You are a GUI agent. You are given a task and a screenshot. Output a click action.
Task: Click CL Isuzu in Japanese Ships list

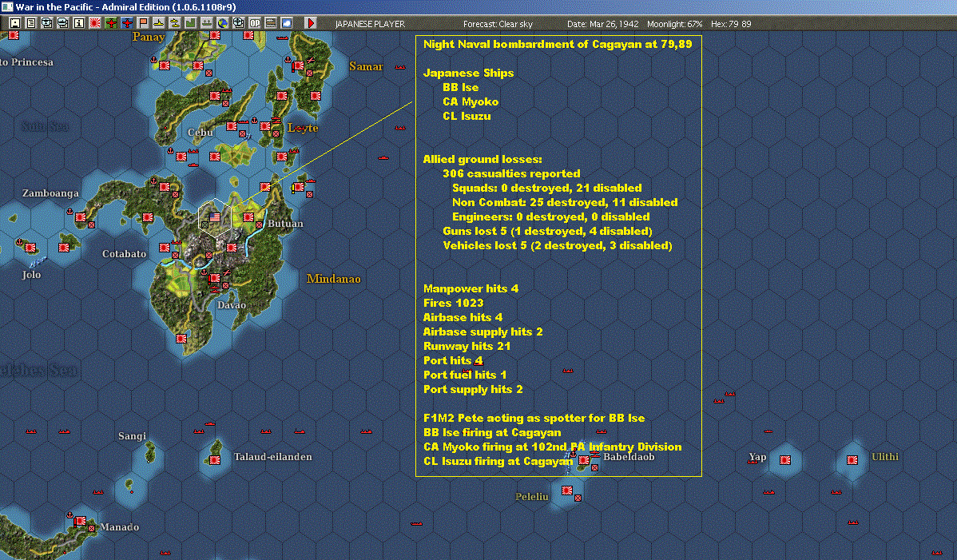point(467,116)
